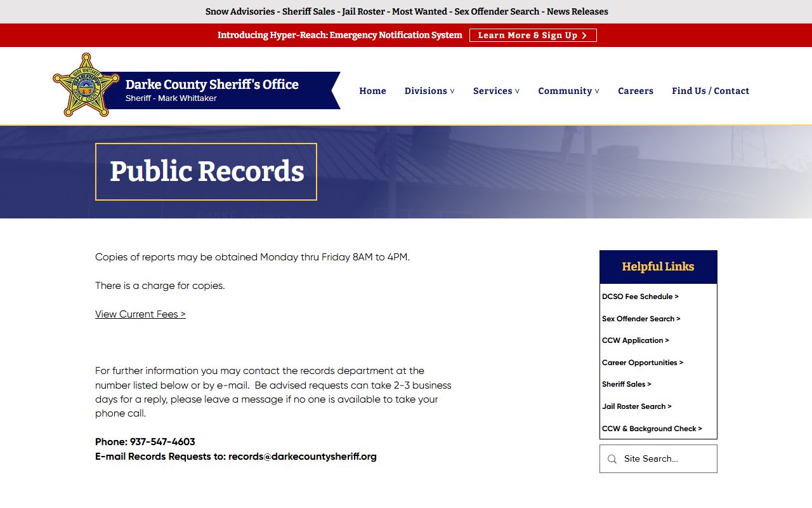
Task: Open Career Opportunities helpful link
Action: (643, 363)
